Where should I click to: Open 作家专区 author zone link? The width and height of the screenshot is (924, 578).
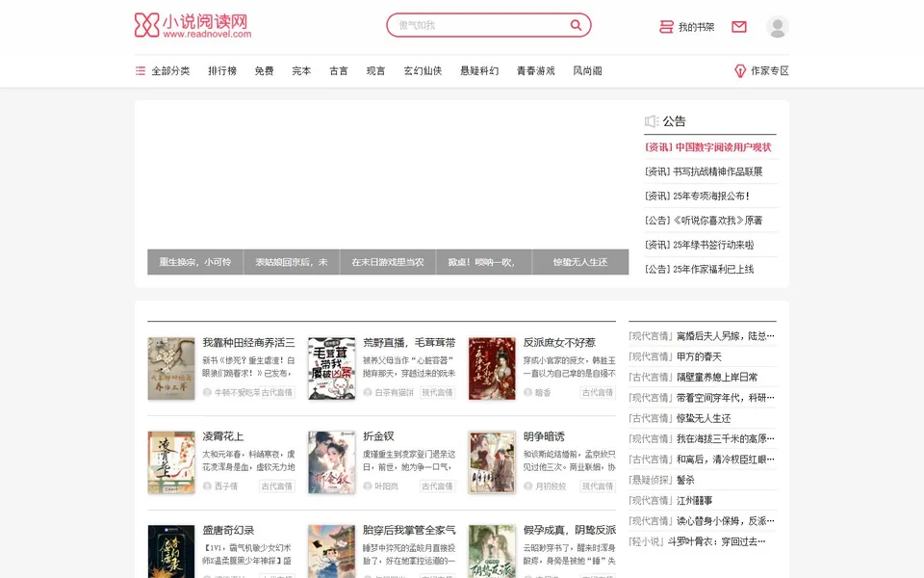(x=761, y=70)
